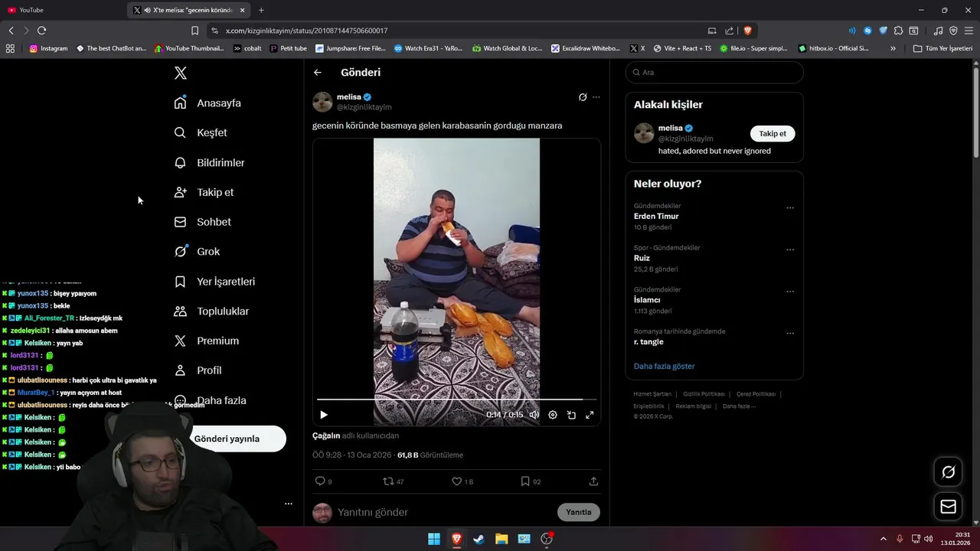Mute the video volume
This screenshot has width=980, height=551.
[x=534, y=415]
